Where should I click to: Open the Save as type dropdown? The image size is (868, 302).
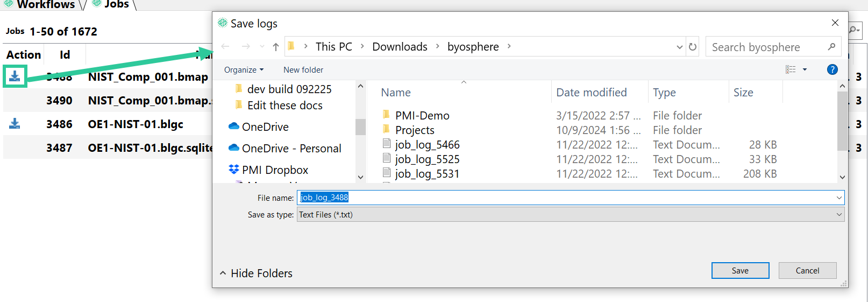571,214
